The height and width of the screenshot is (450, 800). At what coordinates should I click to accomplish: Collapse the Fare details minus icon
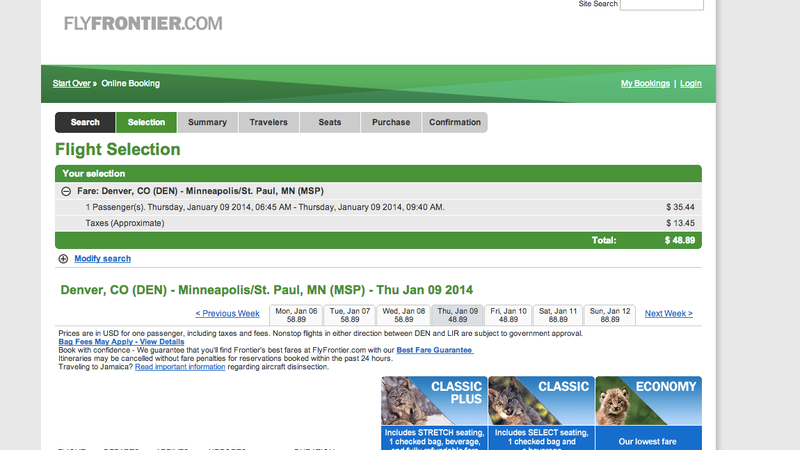[66, 191]
